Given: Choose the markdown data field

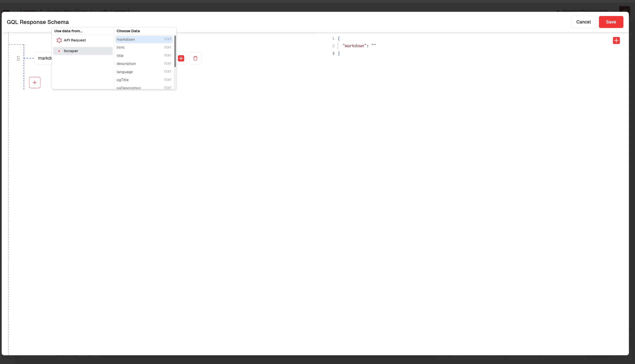Looking at the screenshot, I should pyautogui.click(x=144, y=39).
